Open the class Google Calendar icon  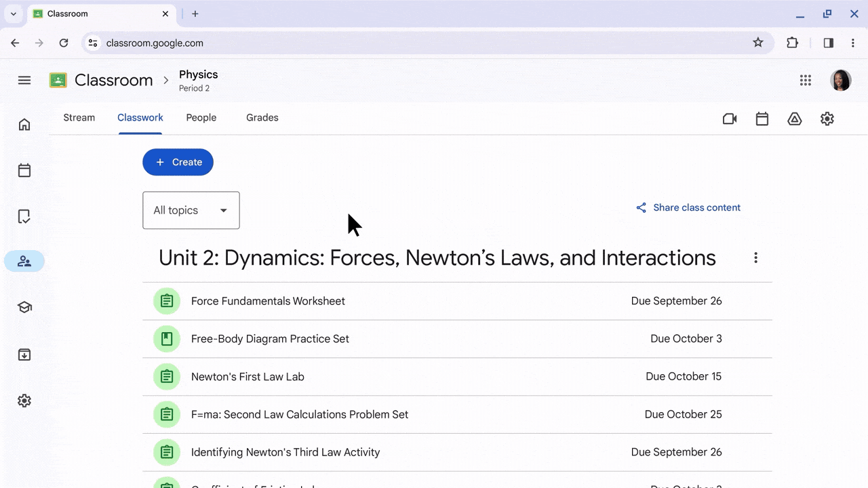click(x=762, y=119)
